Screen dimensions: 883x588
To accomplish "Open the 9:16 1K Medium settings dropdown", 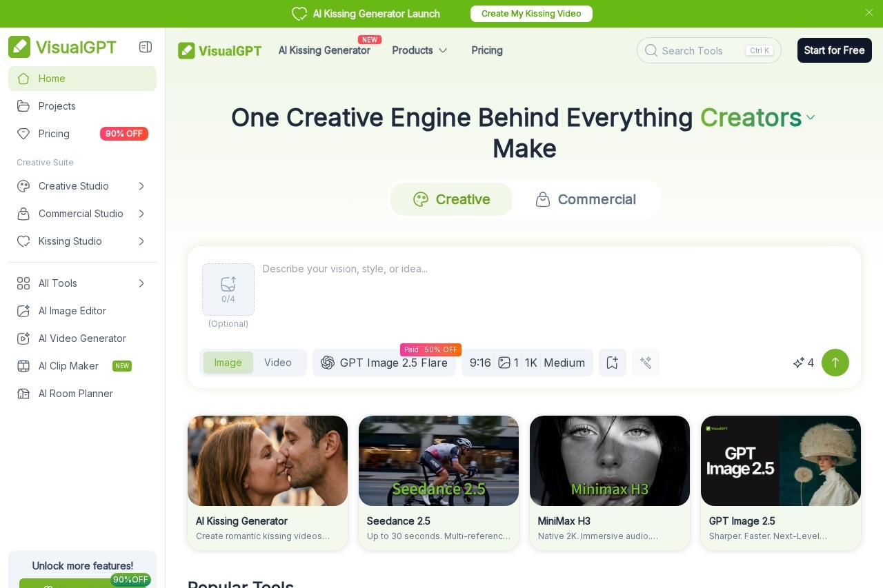I will pos(527,363).
